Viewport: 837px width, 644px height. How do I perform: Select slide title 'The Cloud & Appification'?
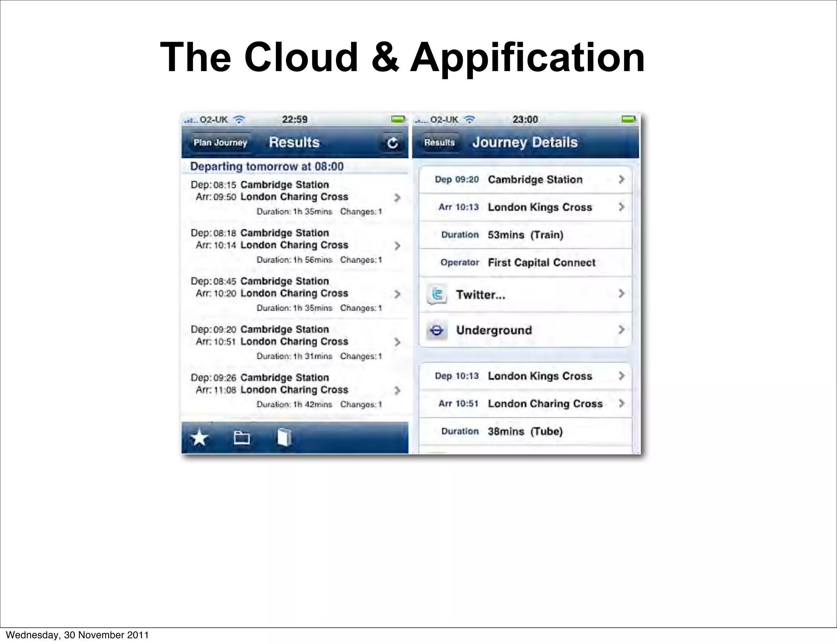tap(403, 57)
